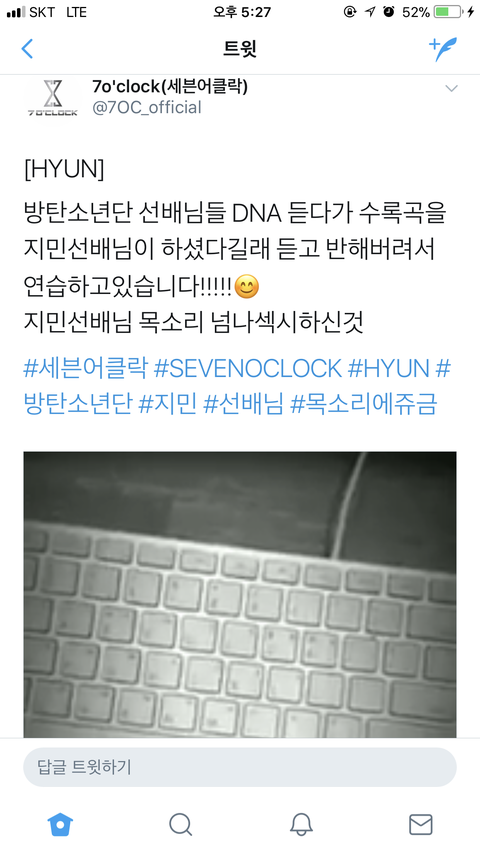Tap the 7o'clock profile avatar
The height and width of the screenshot is (853, 480).
pyautogui.click(x=53, y=98)
